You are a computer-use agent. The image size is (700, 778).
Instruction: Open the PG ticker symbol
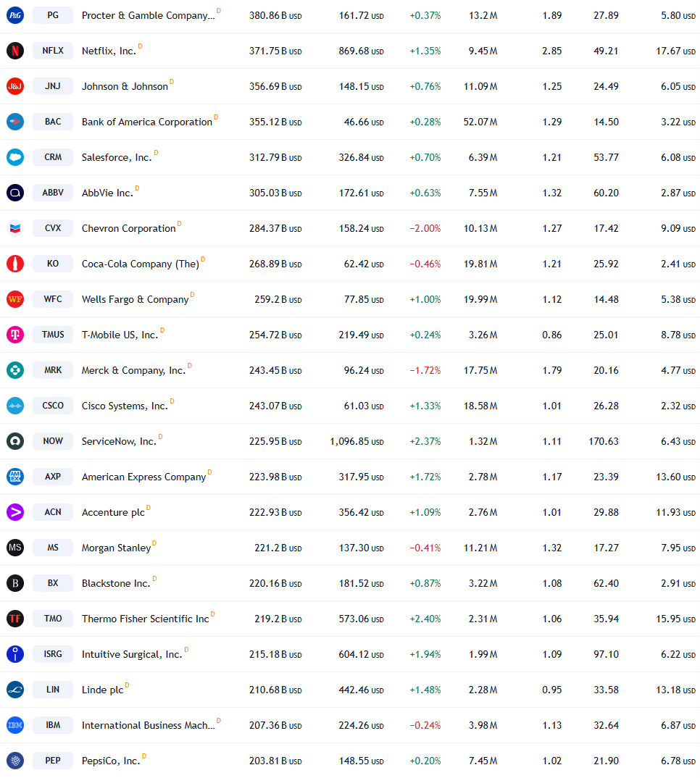(x=53, y=15)
